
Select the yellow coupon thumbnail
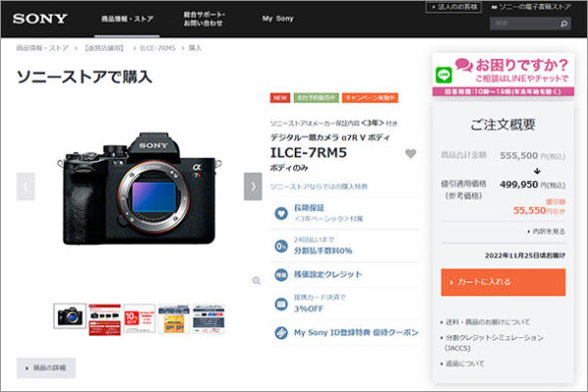[173, 318]
